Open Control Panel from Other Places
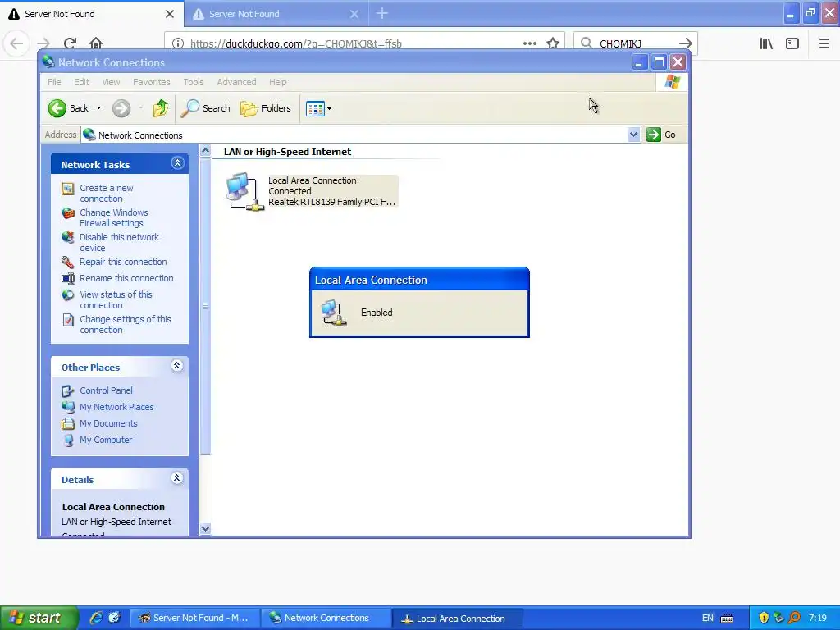Viewport: 840px width, 630px height. [106, 390]
